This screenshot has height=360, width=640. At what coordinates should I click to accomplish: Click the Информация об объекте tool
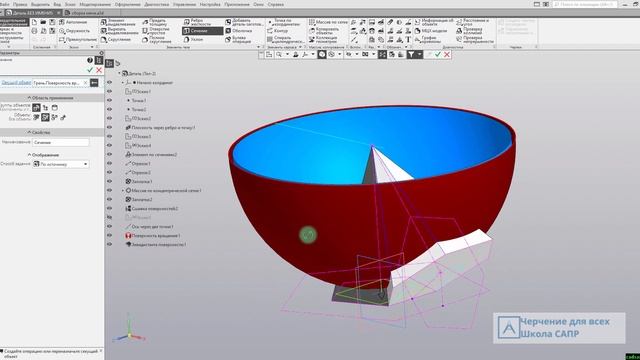click(434, 22)
